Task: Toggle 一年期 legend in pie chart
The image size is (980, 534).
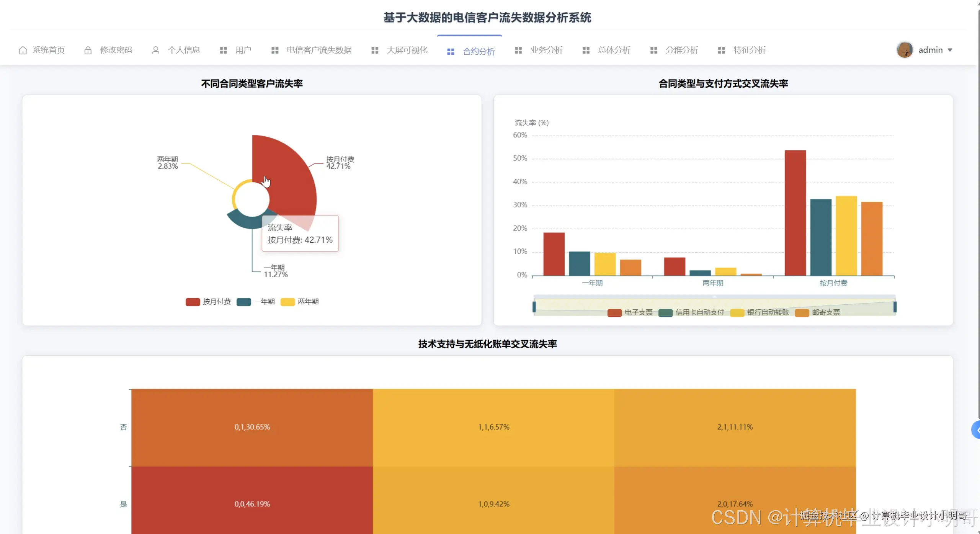Action: coord(243,302)
